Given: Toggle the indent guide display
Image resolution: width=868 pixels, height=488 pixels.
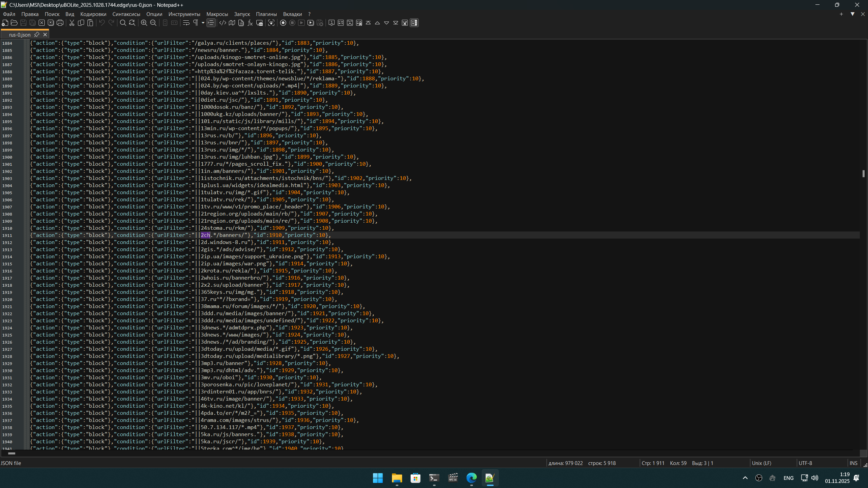Looking at the screenshot, I should (211, 23).
